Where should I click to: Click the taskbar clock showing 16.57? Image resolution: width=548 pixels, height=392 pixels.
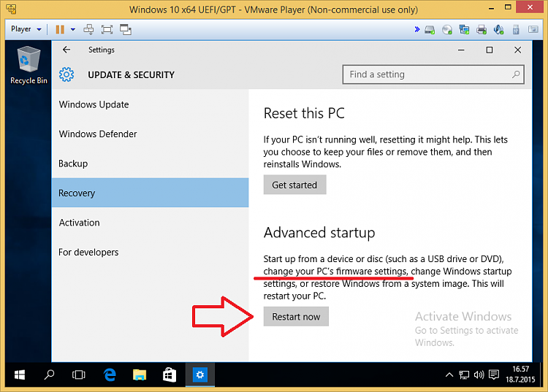point(520,374)
